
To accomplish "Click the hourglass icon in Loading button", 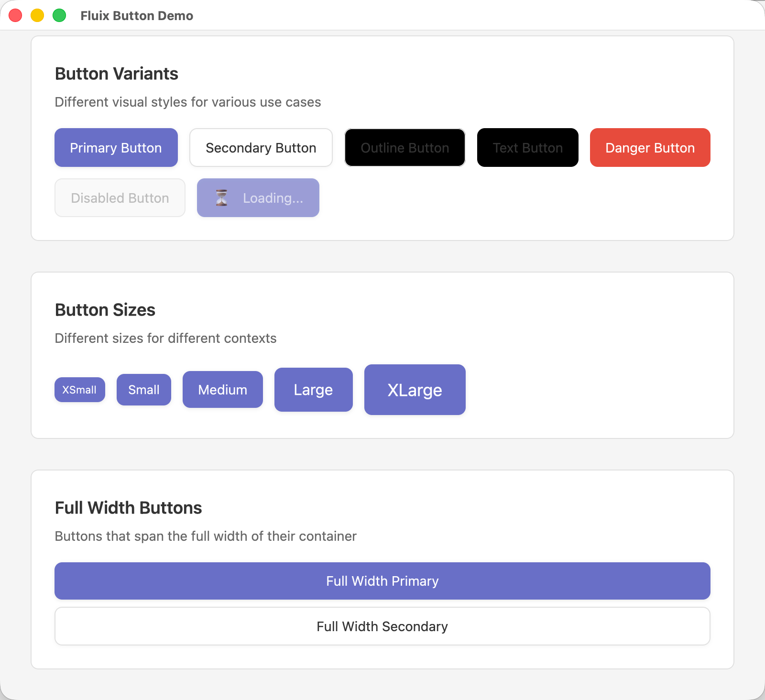I will pos(221,197).
